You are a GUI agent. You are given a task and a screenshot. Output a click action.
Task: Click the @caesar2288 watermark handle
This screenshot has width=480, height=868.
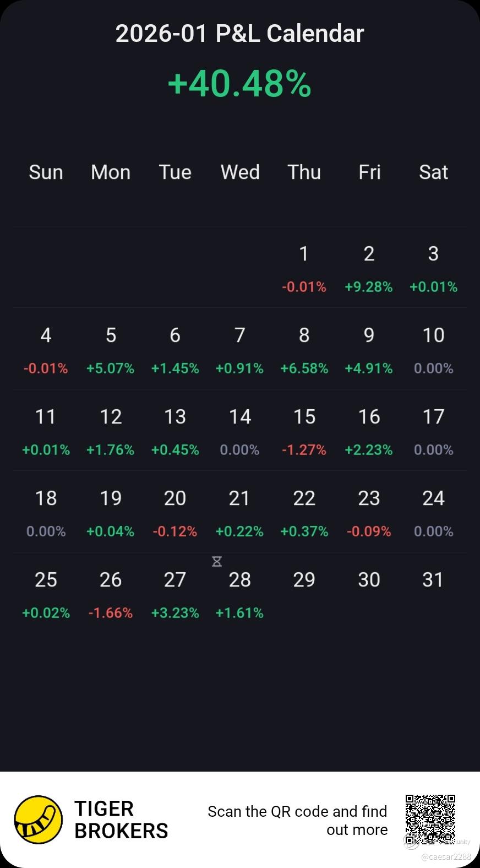[x=446, y=857]
